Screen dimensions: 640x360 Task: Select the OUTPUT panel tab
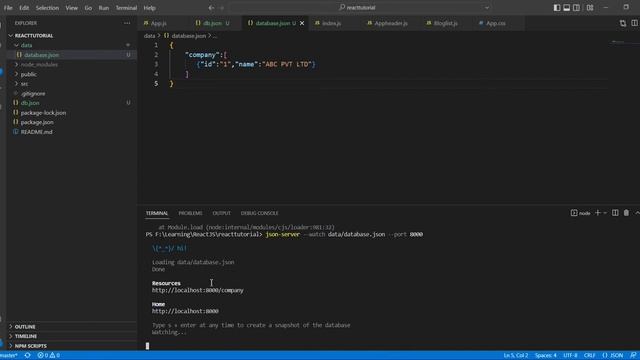click(x=222, y=213)
